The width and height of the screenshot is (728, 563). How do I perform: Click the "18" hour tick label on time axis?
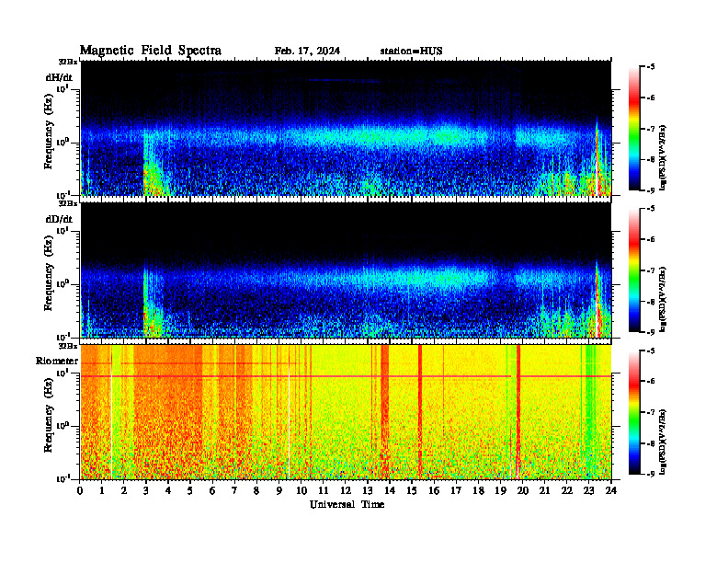pyautogui.click(x=478, y=490)
